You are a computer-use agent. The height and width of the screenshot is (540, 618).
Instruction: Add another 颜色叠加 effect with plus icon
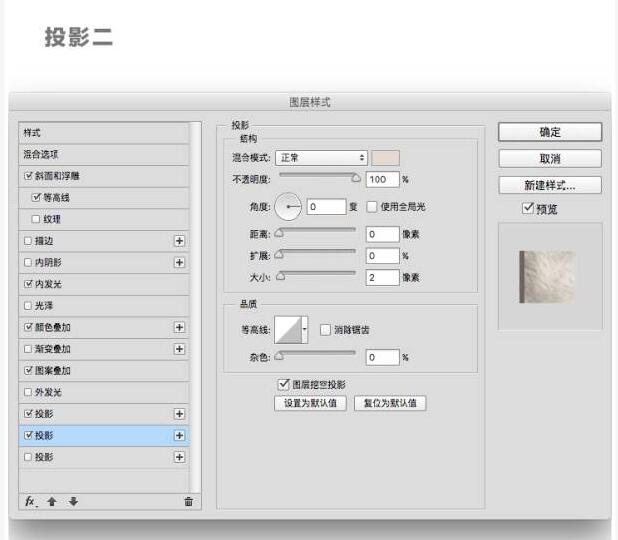179,327
